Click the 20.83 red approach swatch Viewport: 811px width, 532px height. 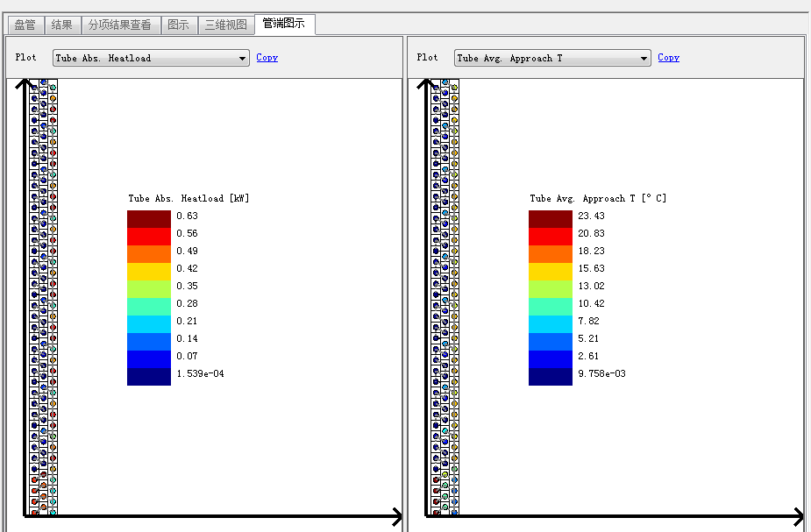(551, 237)
